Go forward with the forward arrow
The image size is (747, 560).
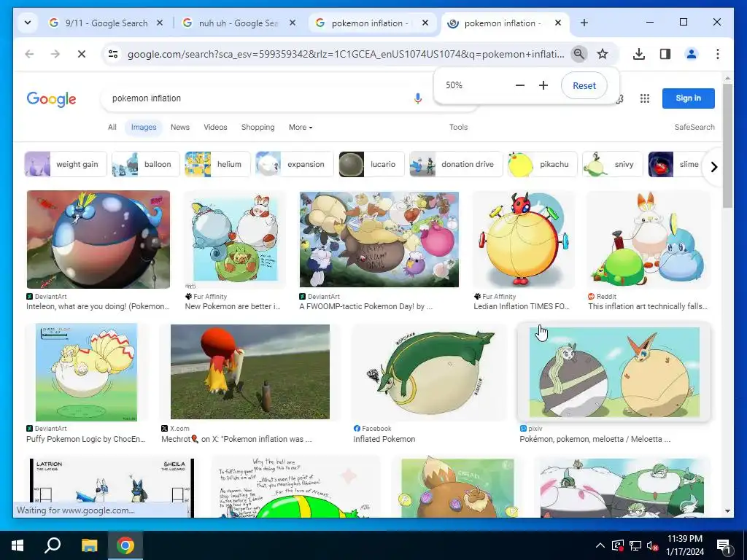coord(55,54)
